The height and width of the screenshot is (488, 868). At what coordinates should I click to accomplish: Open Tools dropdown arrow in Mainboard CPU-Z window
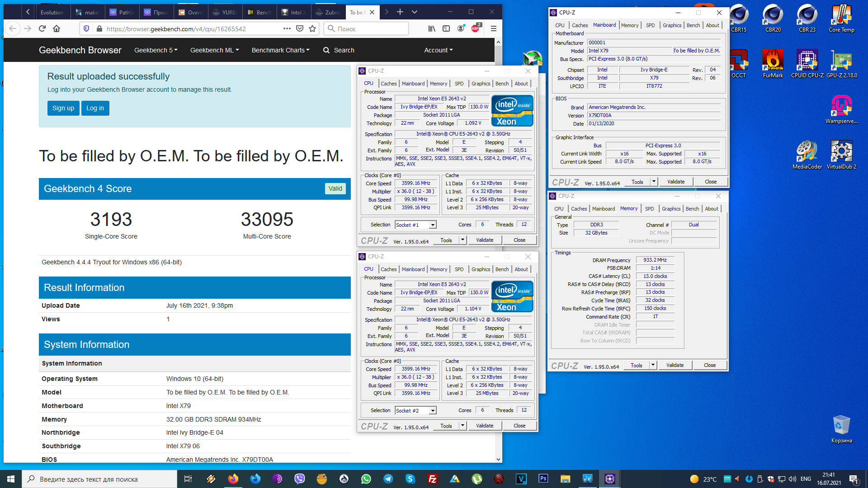(x=654, y=182)
